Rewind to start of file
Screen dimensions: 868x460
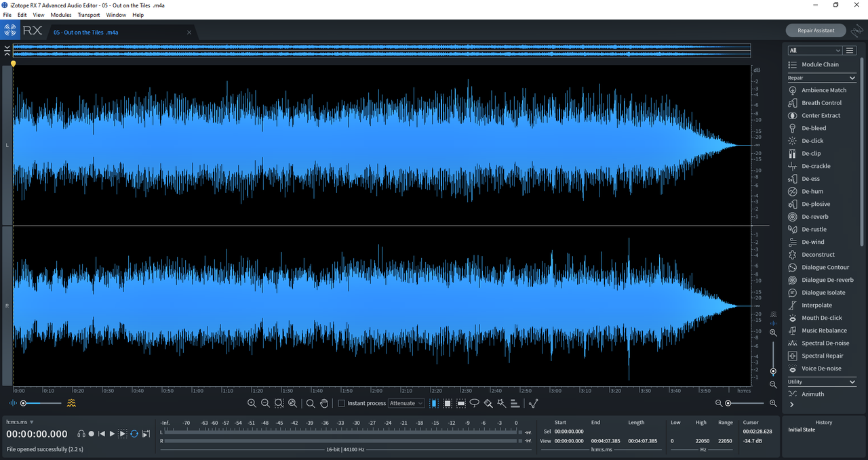click(102, 434)
